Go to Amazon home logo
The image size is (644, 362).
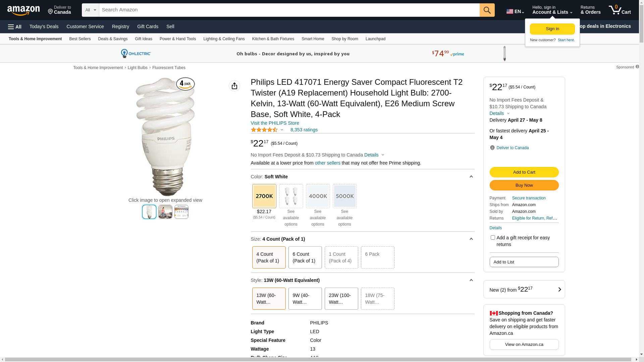[23, 10]
